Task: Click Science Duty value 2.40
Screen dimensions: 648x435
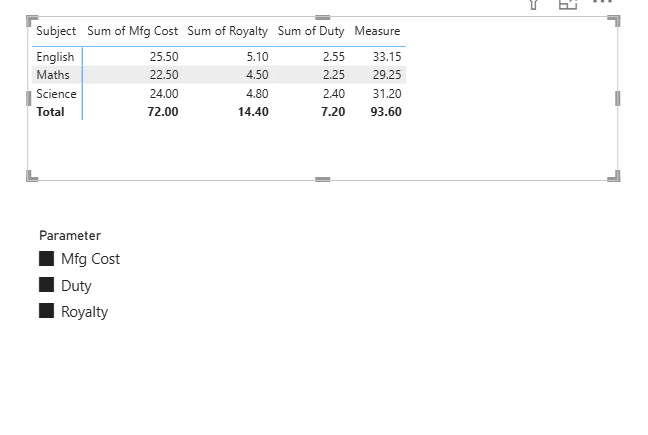Action: tap(334, 94)
